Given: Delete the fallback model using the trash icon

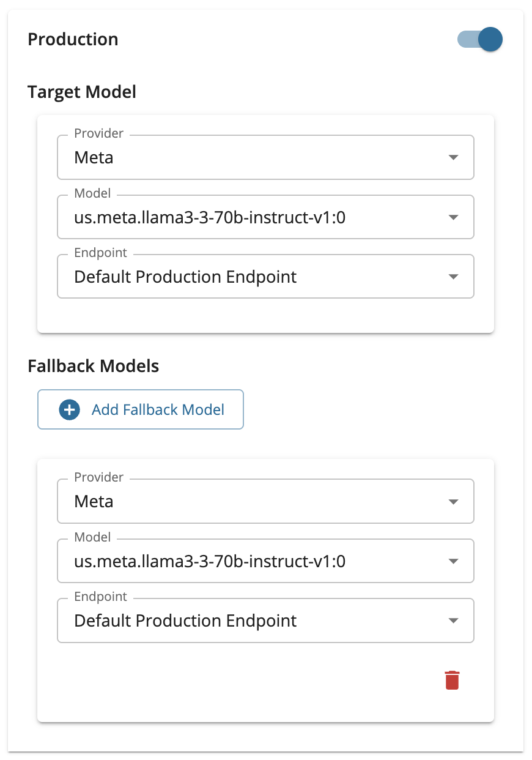Looking at the screenshot, I should pyautogui.click(x=452, y=680).
